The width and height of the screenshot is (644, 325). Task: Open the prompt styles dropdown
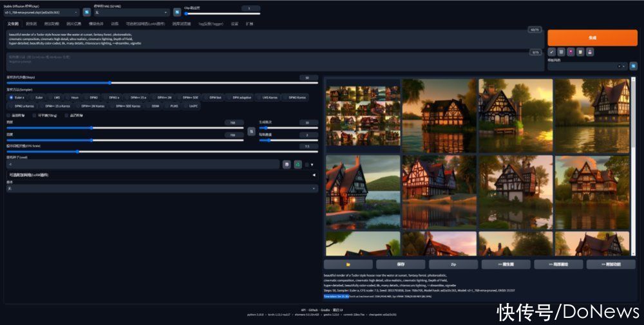click(x=587, y=66)
